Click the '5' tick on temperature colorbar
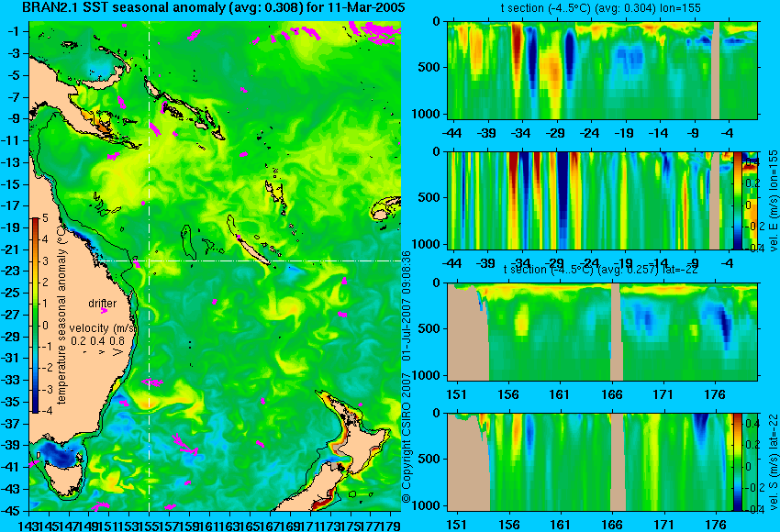 tap(45, 217)
